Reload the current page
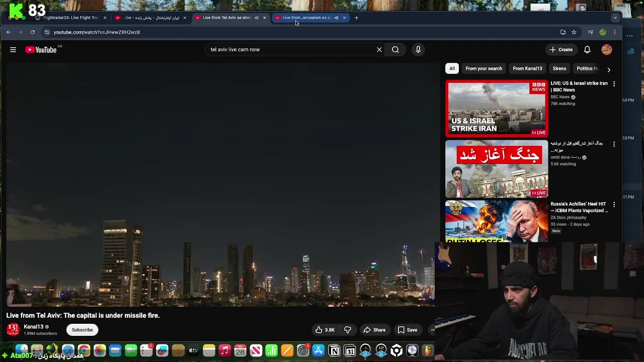This screenshot has height=362, width=644. click(x=32, y=32)
